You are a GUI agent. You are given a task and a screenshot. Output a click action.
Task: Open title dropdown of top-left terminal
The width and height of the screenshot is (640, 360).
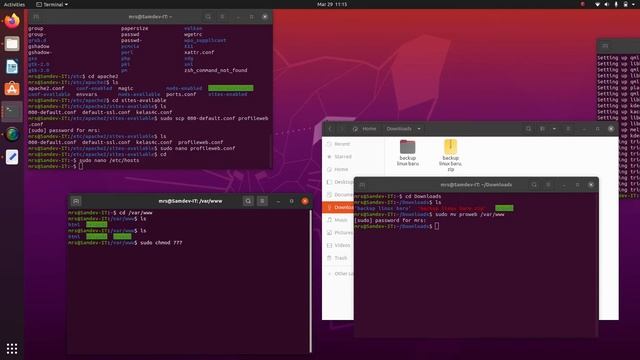click(150, 17)
